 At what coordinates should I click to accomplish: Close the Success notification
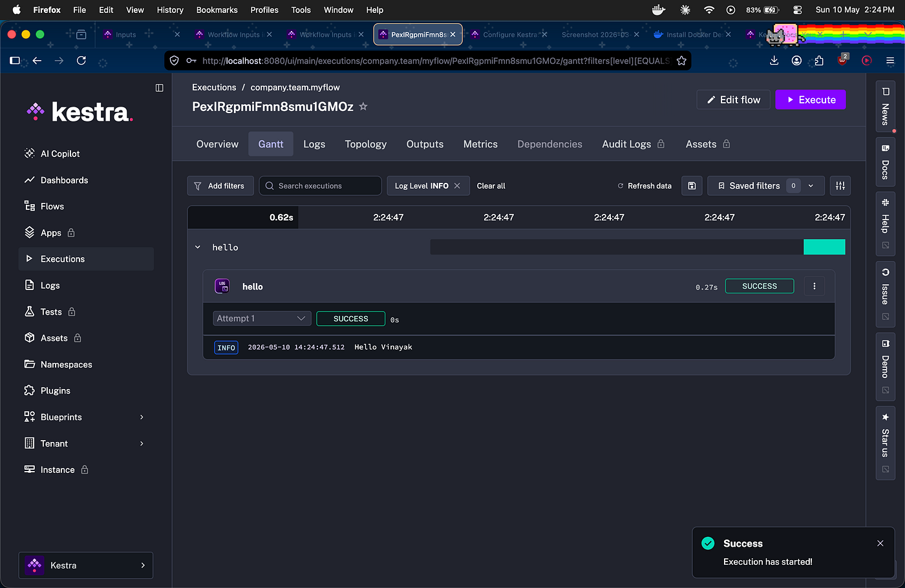coord(880,543)
